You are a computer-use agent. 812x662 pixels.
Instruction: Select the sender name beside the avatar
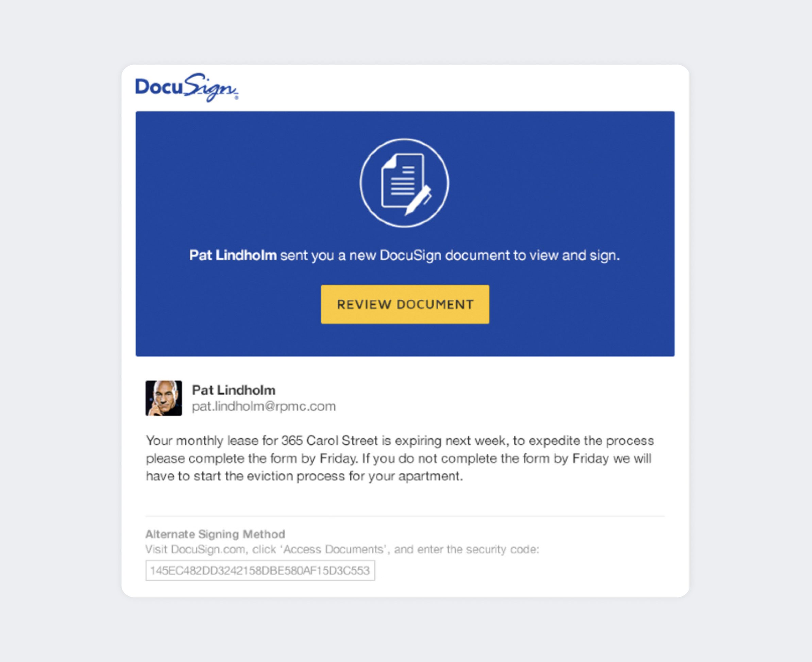[234, 390]
